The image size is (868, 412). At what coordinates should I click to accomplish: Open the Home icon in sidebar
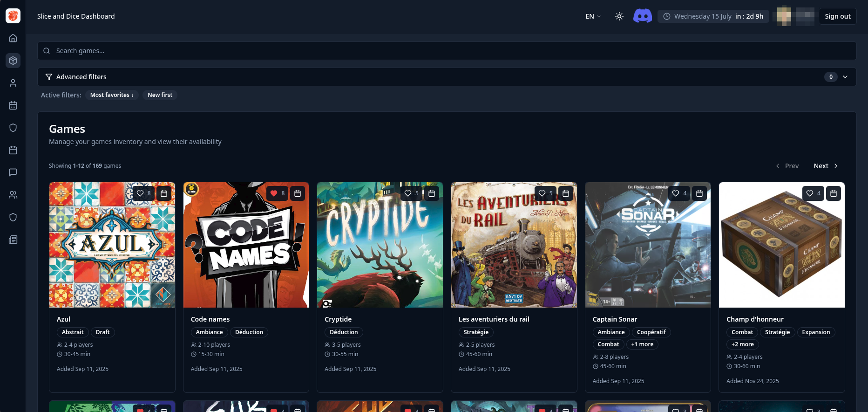pyautogui.click(x=13, y=38)
